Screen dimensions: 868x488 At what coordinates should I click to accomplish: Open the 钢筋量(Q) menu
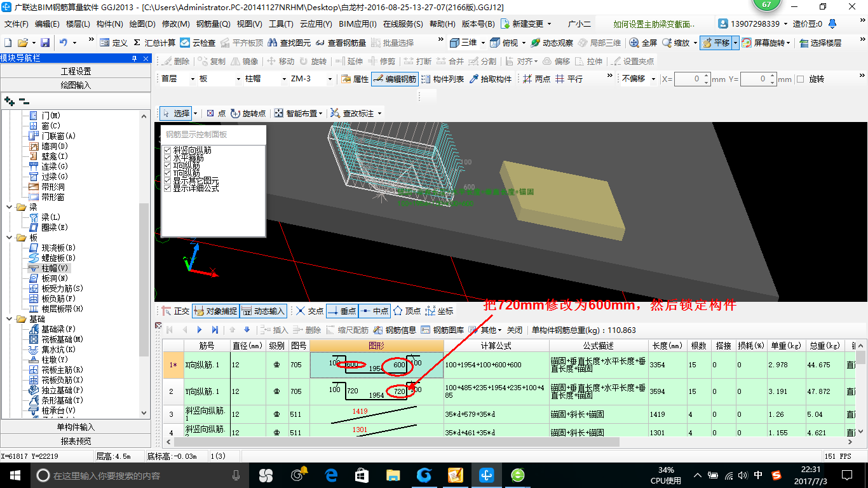point(213,24)
